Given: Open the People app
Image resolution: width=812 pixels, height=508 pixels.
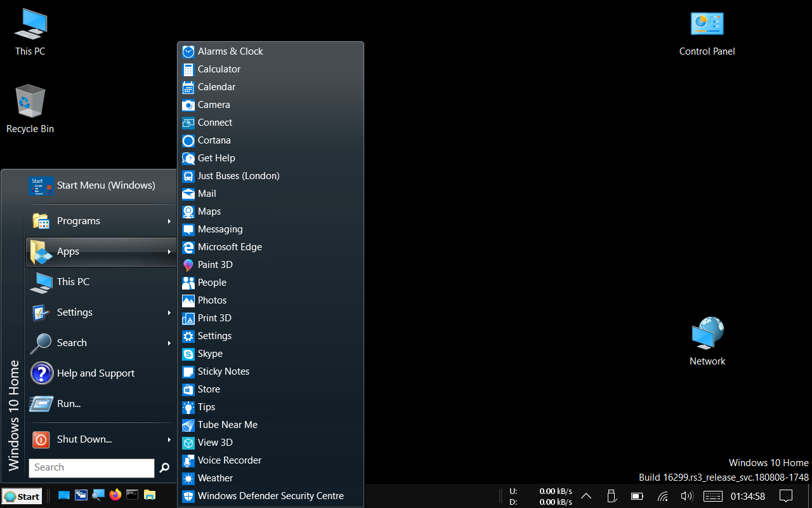Looking at the screenshot, I should (270, 283).
